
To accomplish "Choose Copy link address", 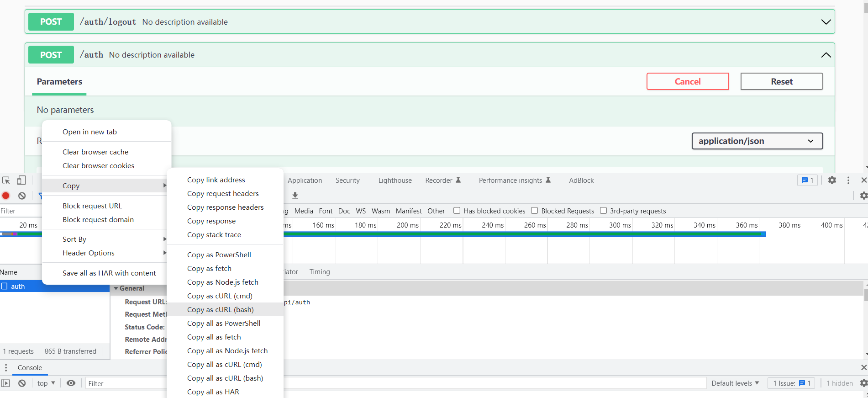I will point(225,180).
